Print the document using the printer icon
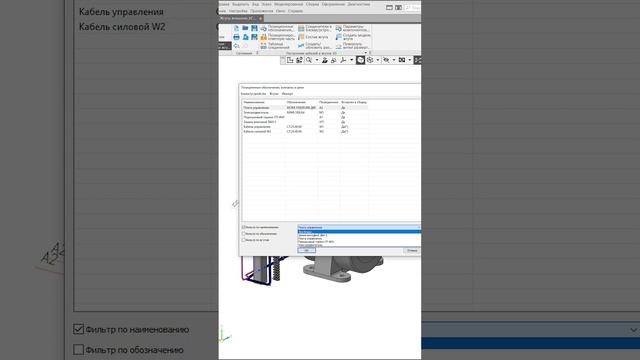Screen dimensions: 640x360 (x=236, y=37)
